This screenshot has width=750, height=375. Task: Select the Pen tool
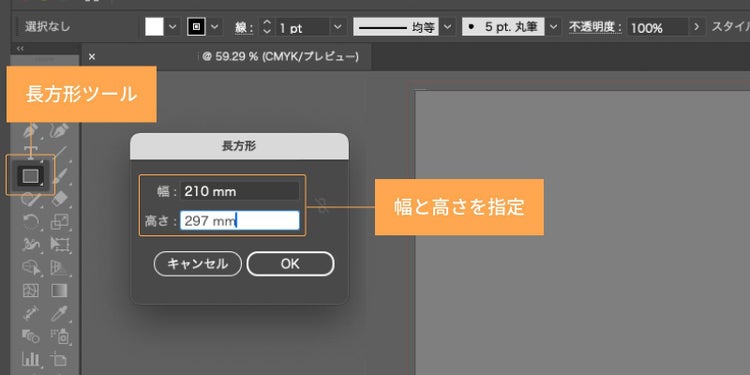32,132
